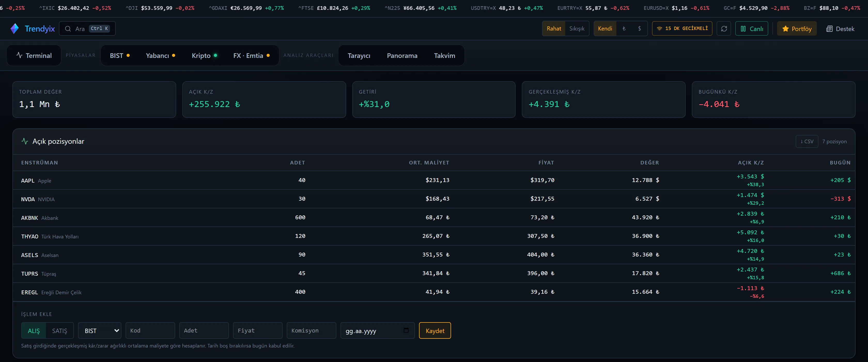Select Turkish lira currency toggle
The width and height of the screenshot is (868, 362).
point(624,29)
